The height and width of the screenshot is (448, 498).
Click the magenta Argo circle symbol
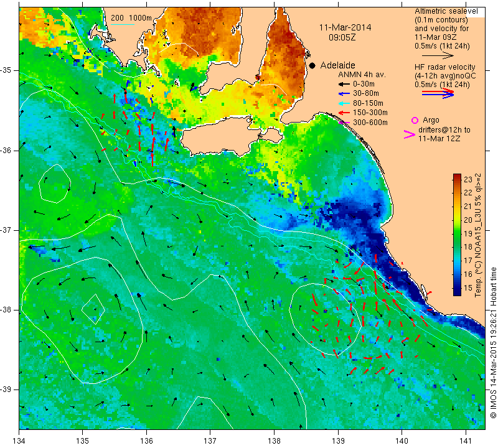coord(415,120)
